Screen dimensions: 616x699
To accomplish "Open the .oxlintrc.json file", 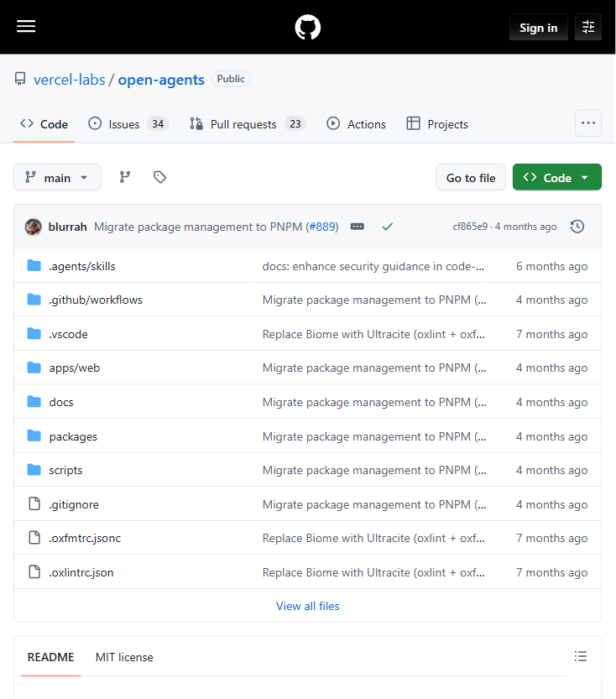I will pos(81,572).
